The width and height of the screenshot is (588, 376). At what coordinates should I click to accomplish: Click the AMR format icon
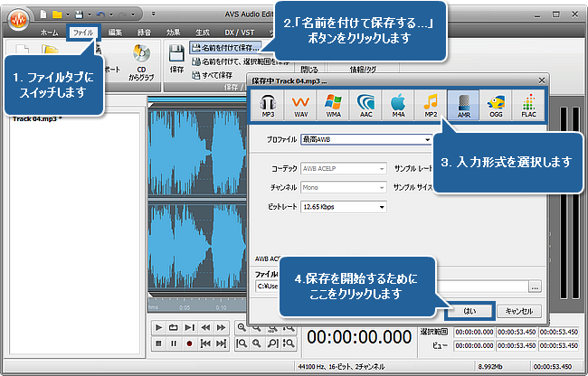pyautogui.click(x=464, y=108)
